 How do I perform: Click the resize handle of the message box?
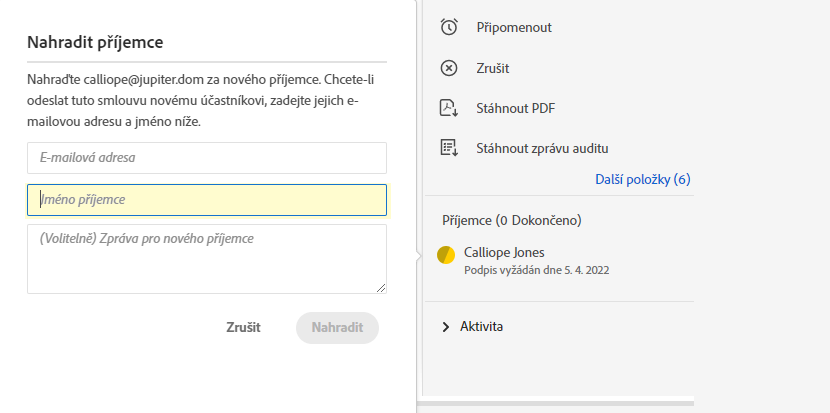click(x=381, y=288)
